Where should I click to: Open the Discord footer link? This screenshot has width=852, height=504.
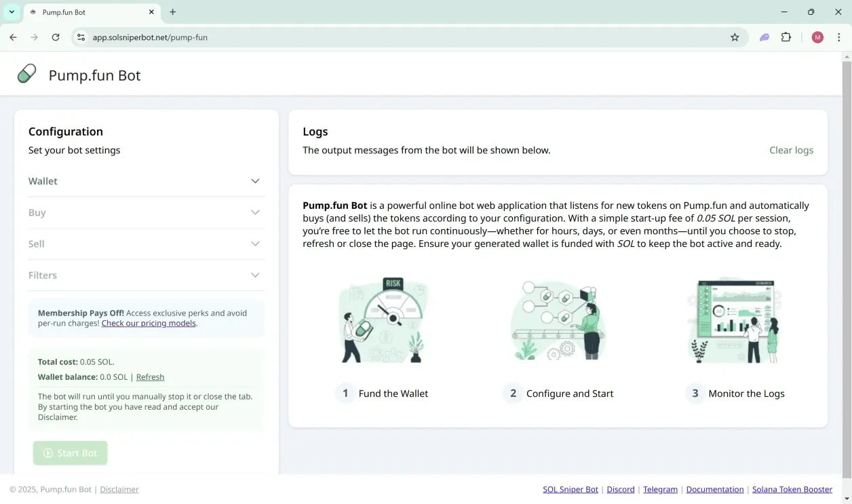pos(621,489)
